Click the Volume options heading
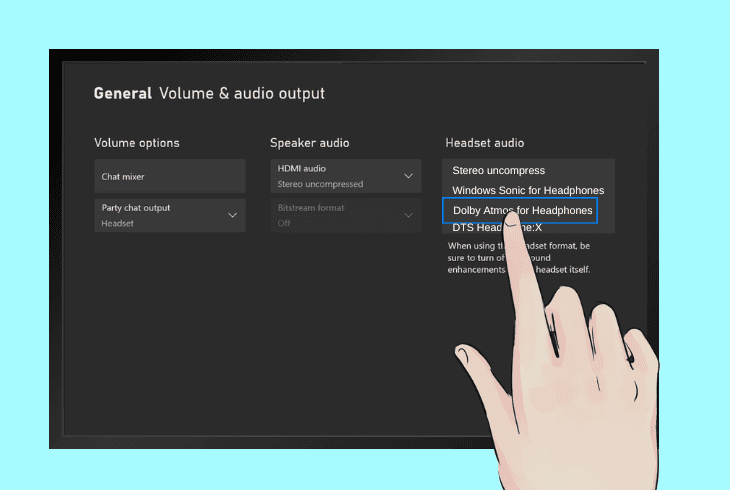The image size is (730, 490). [x=137, y=143]
